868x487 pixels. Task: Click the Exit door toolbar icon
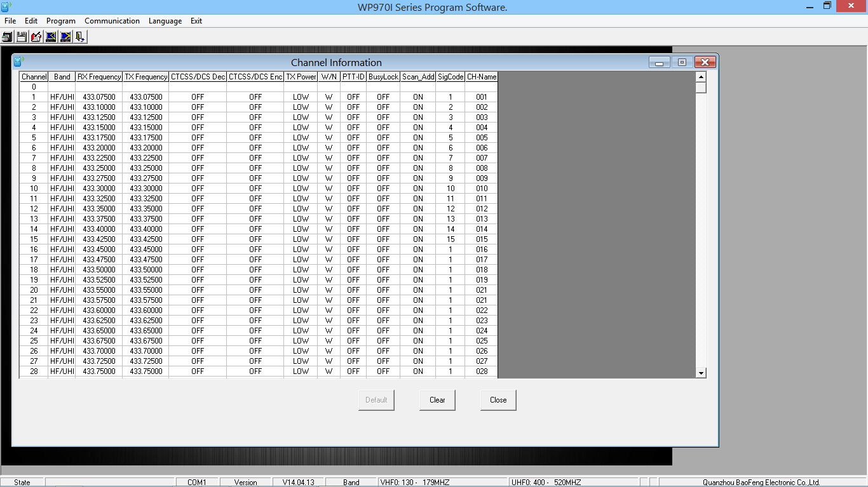(x=80, y=37)
